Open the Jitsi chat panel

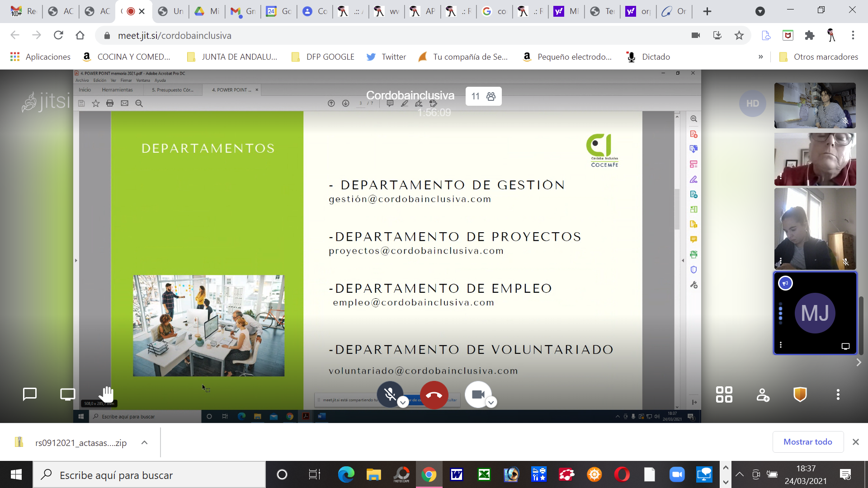coord(30,394)
